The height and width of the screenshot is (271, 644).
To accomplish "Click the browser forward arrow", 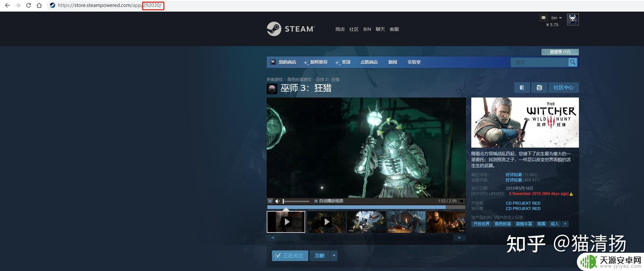I will [18, 5].
